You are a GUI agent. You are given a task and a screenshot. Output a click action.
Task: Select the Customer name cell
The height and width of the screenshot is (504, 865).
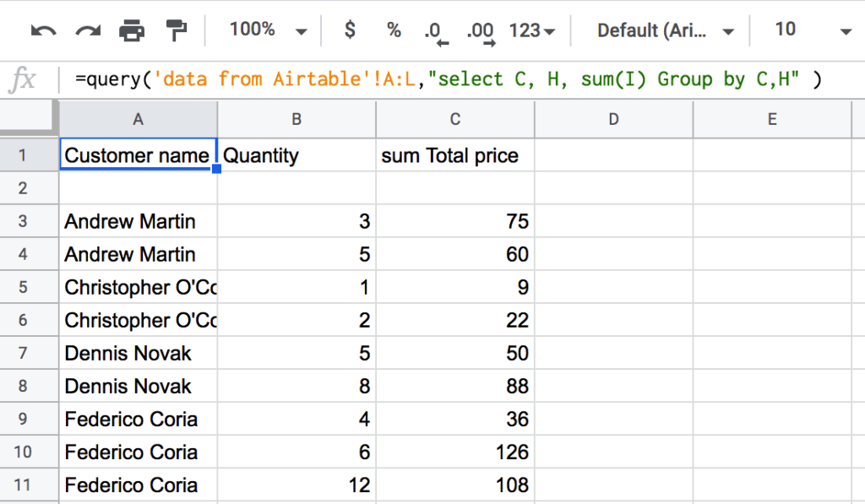tap(138, 155)
